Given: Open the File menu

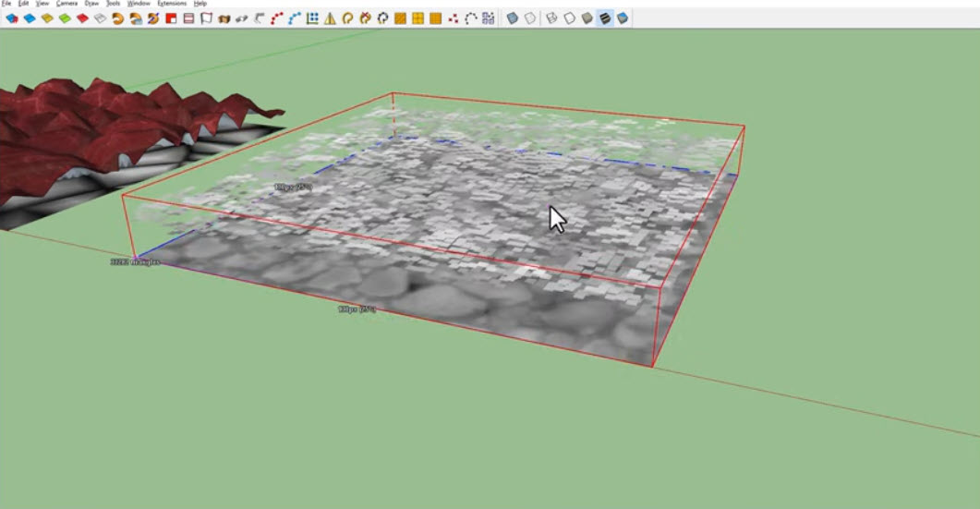Looking at the screenshot, I should point(6,4).
